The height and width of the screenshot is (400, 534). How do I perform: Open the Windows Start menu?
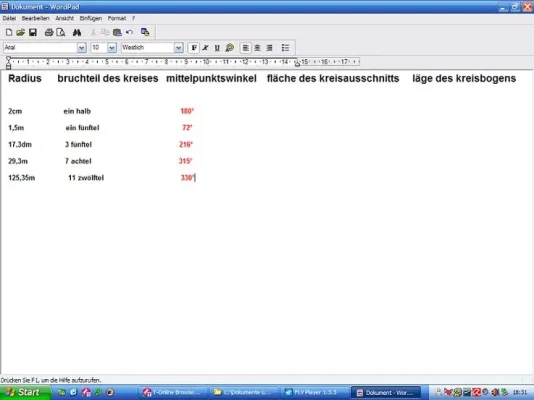point(25,393)
